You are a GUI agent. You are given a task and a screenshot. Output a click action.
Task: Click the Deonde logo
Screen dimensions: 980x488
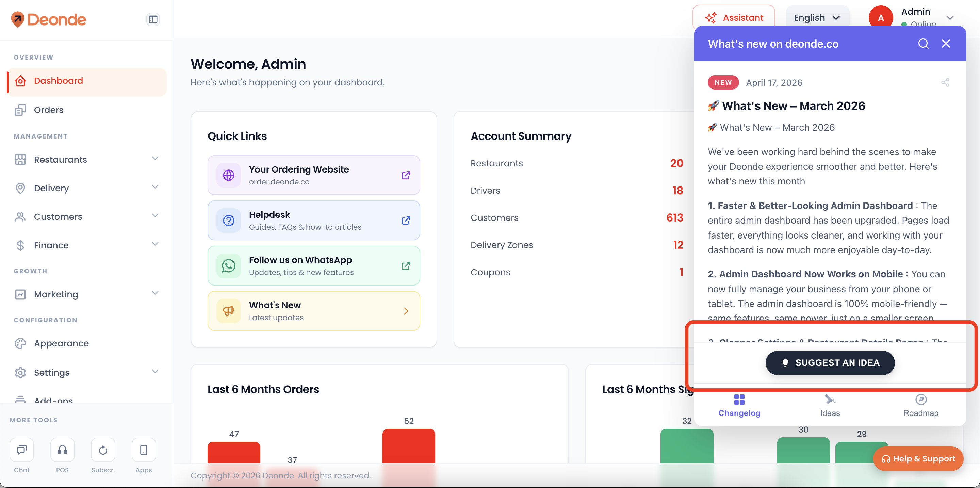(48, 19)
